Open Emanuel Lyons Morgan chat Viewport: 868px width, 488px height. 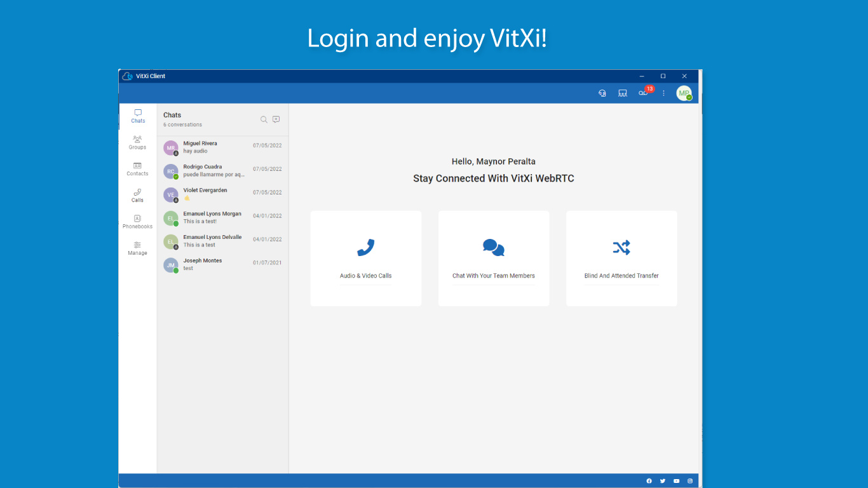pyautogui.click(x=222, y=218)
